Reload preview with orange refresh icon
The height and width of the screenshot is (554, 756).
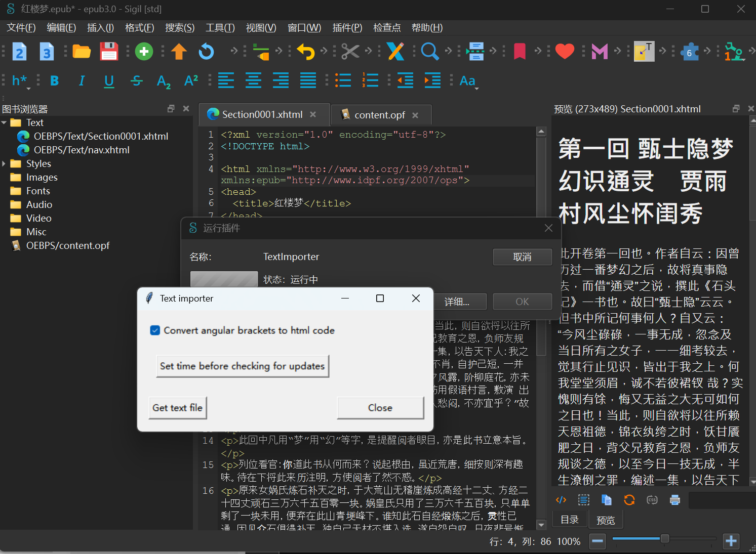629,500
